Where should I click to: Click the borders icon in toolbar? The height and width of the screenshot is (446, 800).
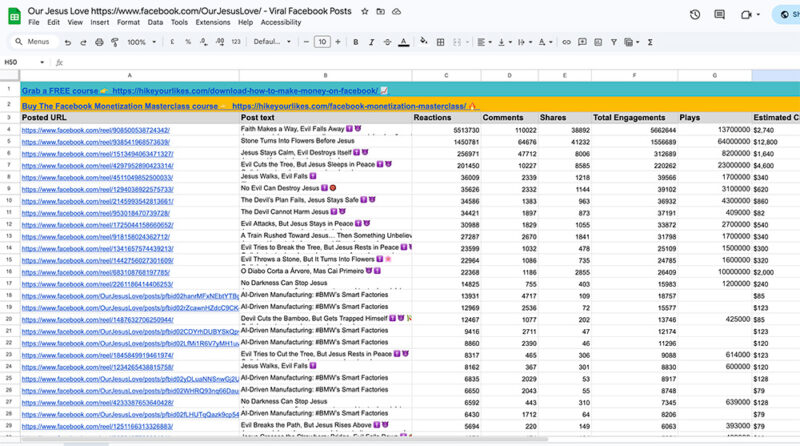[x=443, y=42]
